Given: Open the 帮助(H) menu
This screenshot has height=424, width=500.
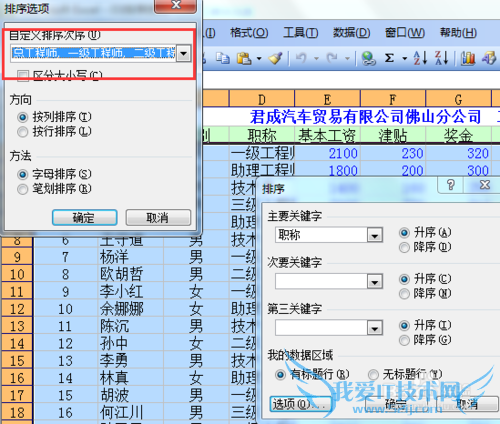Looking at the screenshot, I should point(458,33).
